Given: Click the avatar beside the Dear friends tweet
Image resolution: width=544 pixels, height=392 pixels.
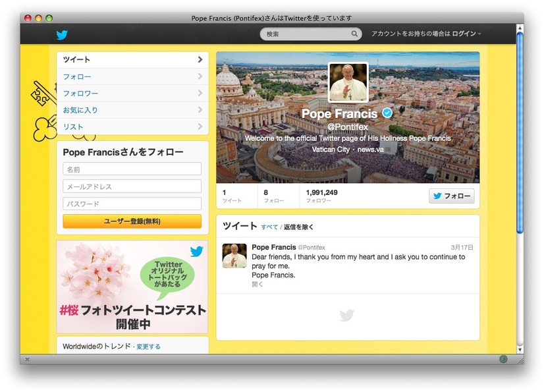Looking at the screenshot, I should (234, 256).
